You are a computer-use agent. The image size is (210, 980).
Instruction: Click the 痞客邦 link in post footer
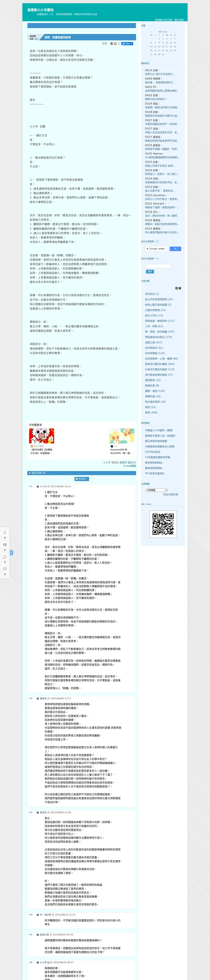point(123,463)
